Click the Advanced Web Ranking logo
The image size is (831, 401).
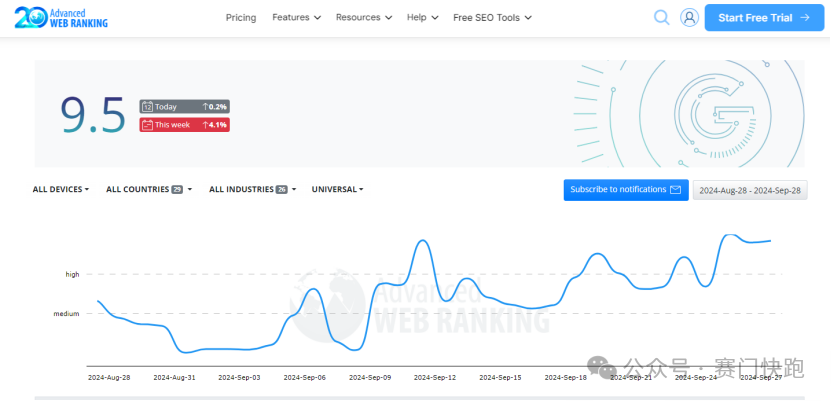pos(62,17)
